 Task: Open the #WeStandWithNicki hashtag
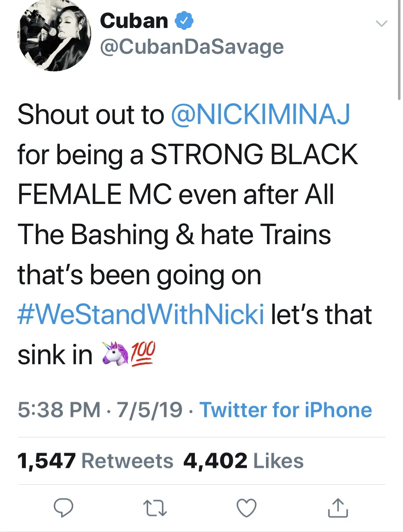[x=141, y=314]
